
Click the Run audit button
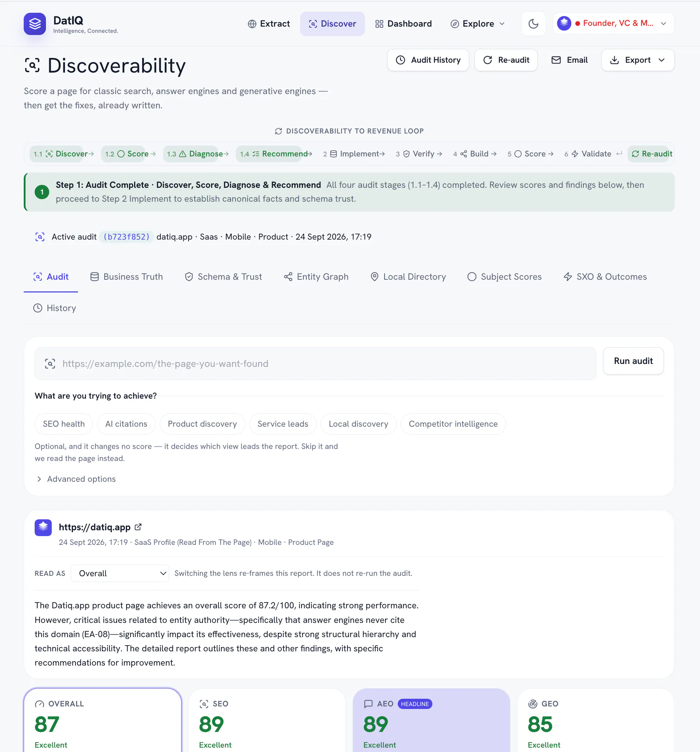(633, 361)
